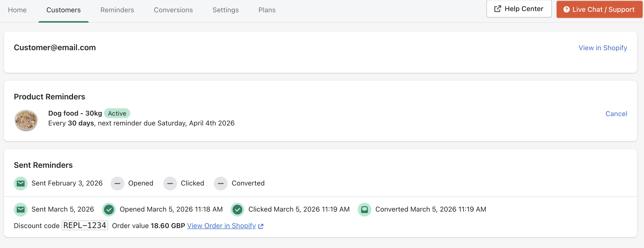
Task: Open the Home tab
Action: tap(17, 10)
